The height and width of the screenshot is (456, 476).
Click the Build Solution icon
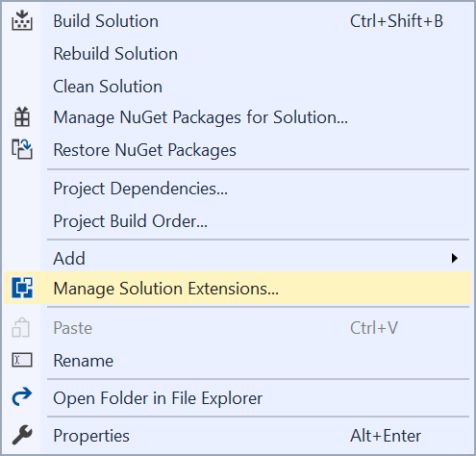pyautogui.click(x=22, y=20)
